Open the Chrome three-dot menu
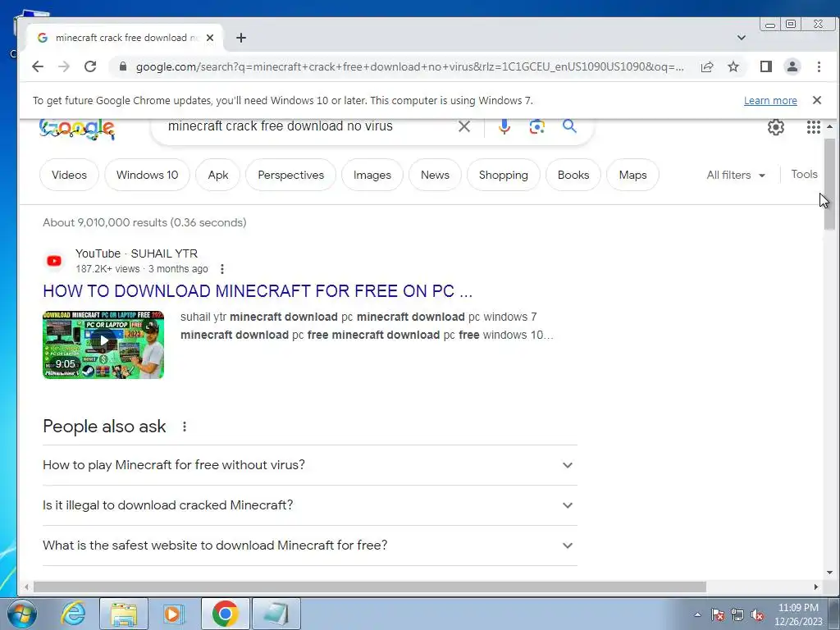The image size is (840, 630). (819, 66)
